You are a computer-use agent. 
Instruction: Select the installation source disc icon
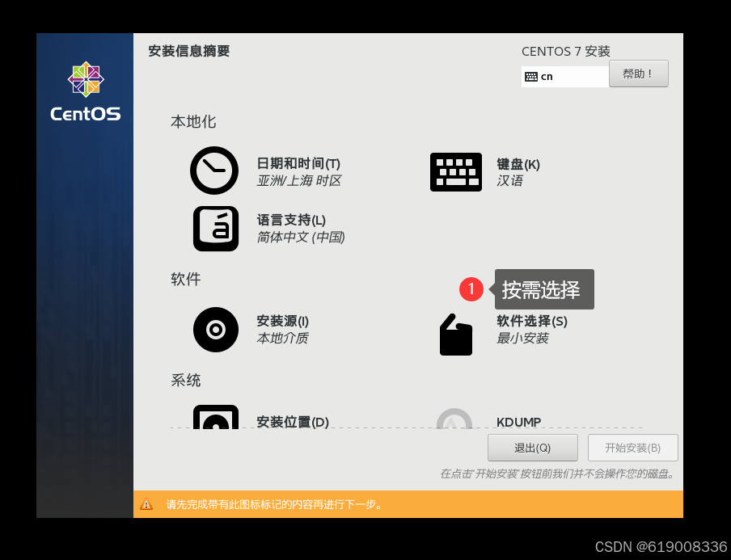click(216, 330)
